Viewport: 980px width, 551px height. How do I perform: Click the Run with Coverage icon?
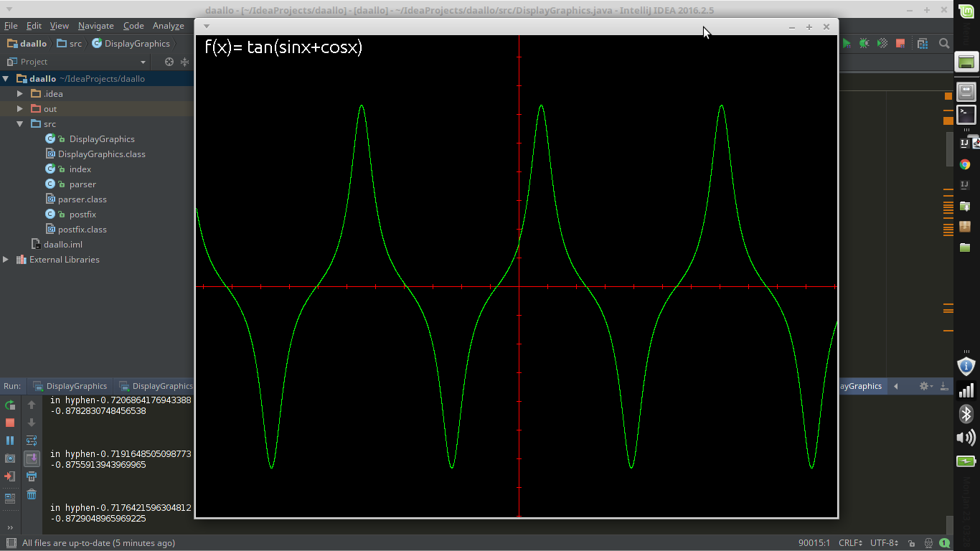[x=882, y=44]
